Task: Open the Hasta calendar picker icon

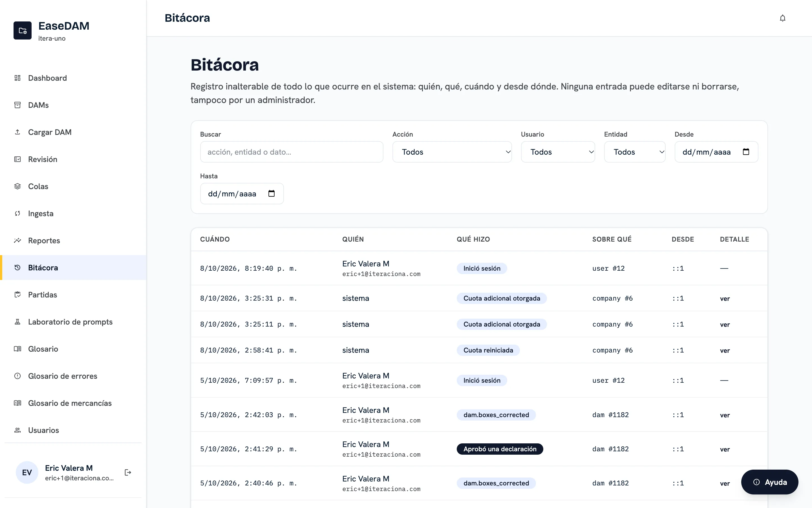Action: click(272, 194)
